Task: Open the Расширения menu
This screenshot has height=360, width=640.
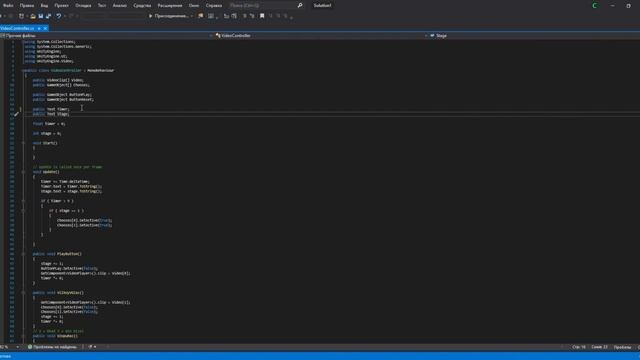Action: [170, 6]
